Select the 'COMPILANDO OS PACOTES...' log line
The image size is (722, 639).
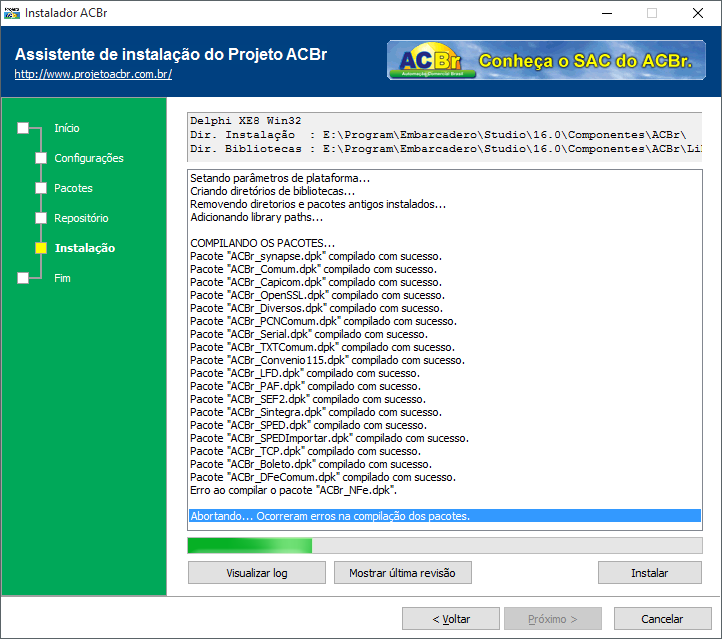(262, 243)
